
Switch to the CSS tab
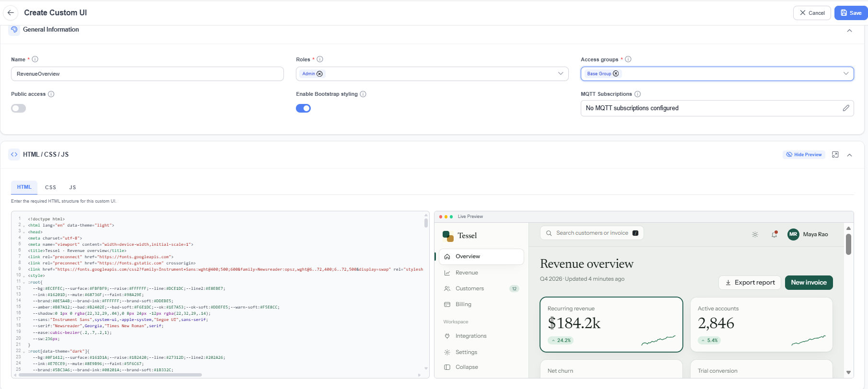pyautogui.click(x=51, y=187)
